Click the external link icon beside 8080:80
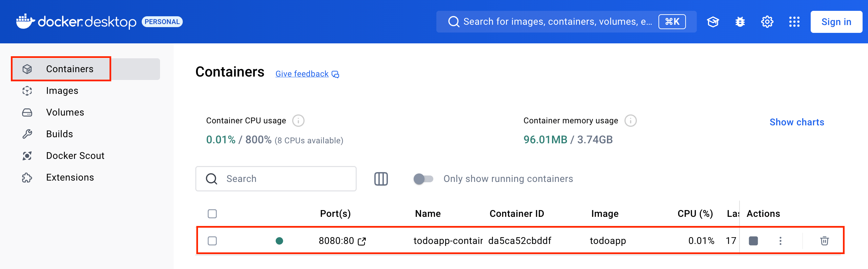This screenshot has height=269, width=868. tap(362, 241)
